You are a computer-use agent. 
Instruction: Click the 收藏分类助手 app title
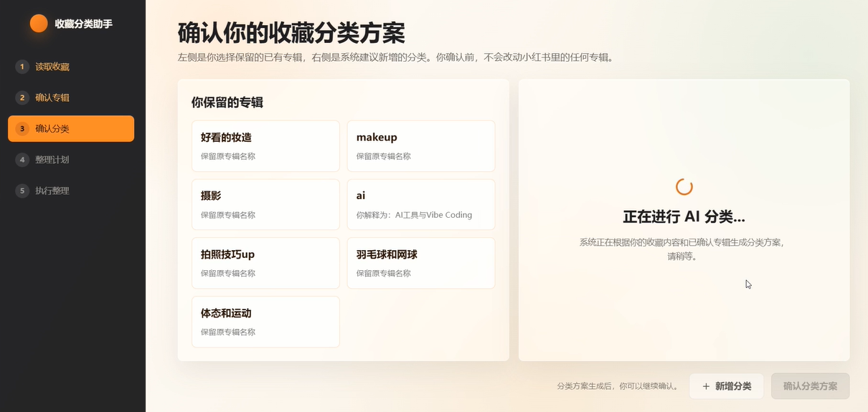tap(84, 24)
